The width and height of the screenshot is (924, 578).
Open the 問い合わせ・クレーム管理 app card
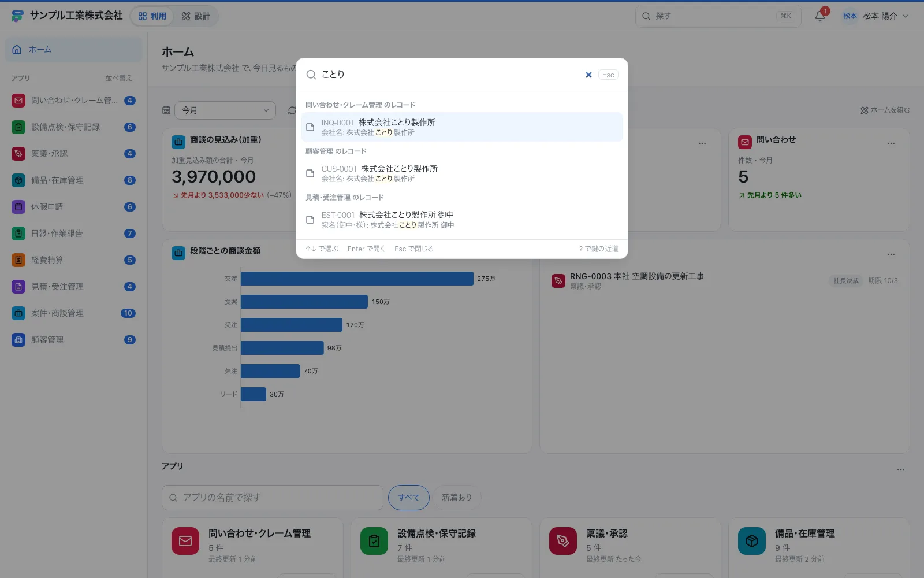(x=252, y=548)
